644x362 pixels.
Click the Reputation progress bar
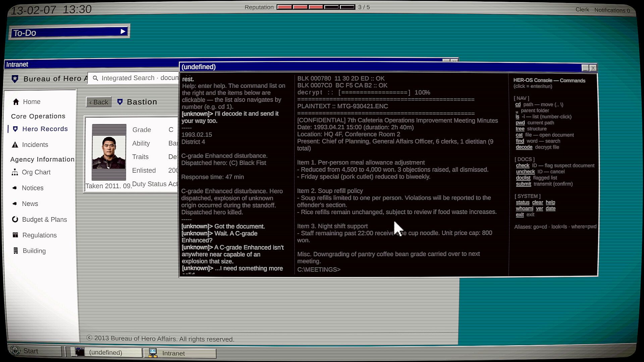[x=316, y=7]
